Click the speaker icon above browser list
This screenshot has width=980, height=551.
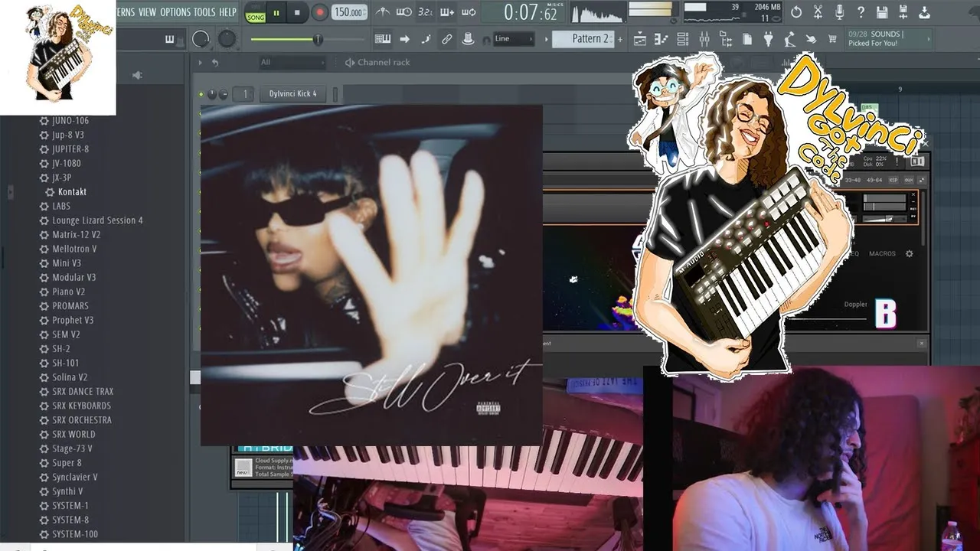(137, 75)
